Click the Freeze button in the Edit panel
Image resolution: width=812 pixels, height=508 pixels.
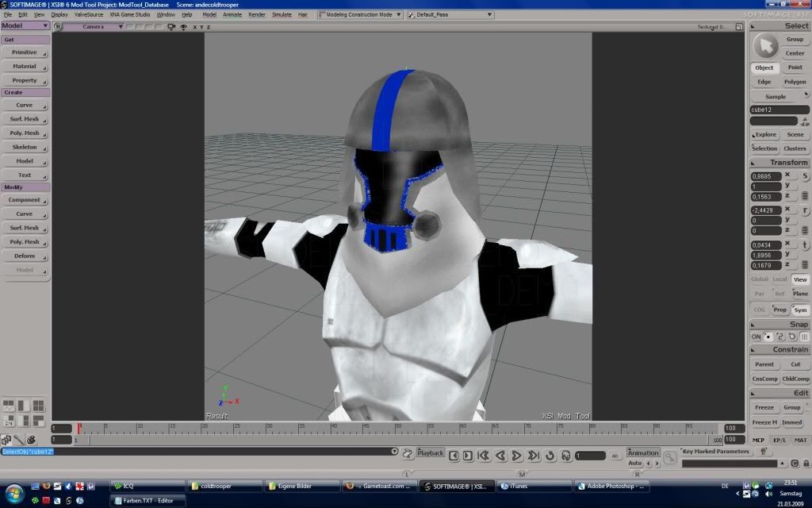(x=764, y=407)
